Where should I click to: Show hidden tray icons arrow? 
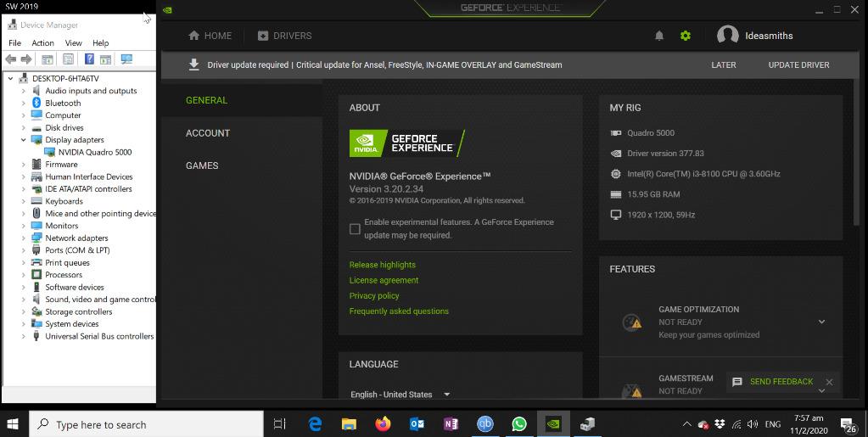pyautogui.click(x=687, y=424)
